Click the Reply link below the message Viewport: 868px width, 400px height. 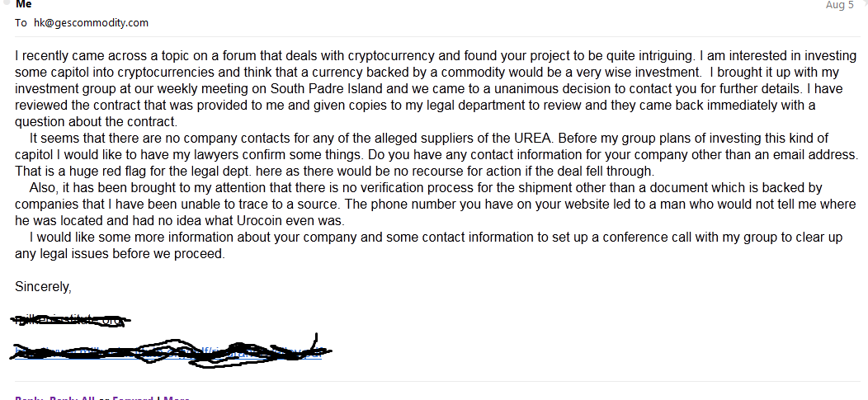point(30,398)
